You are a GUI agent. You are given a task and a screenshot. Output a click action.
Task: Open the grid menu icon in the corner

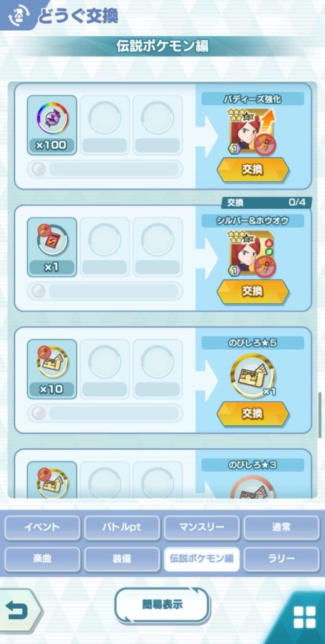[x=304, y=618]
